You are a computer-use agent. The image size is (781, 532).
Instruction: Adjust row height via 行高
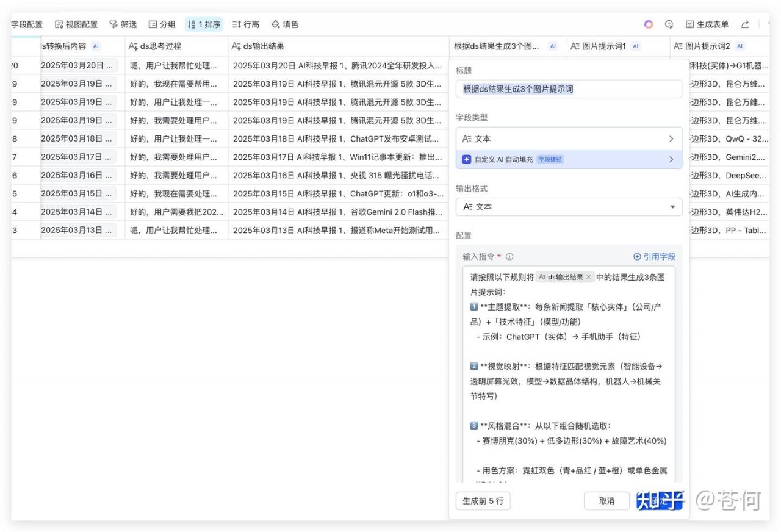coord(246,24)
